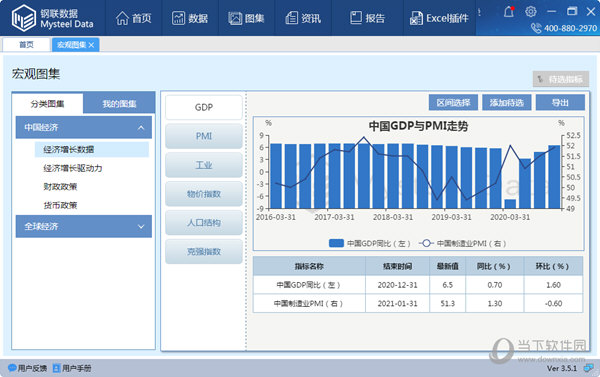Click the 待选指标 button

[561, 79]
